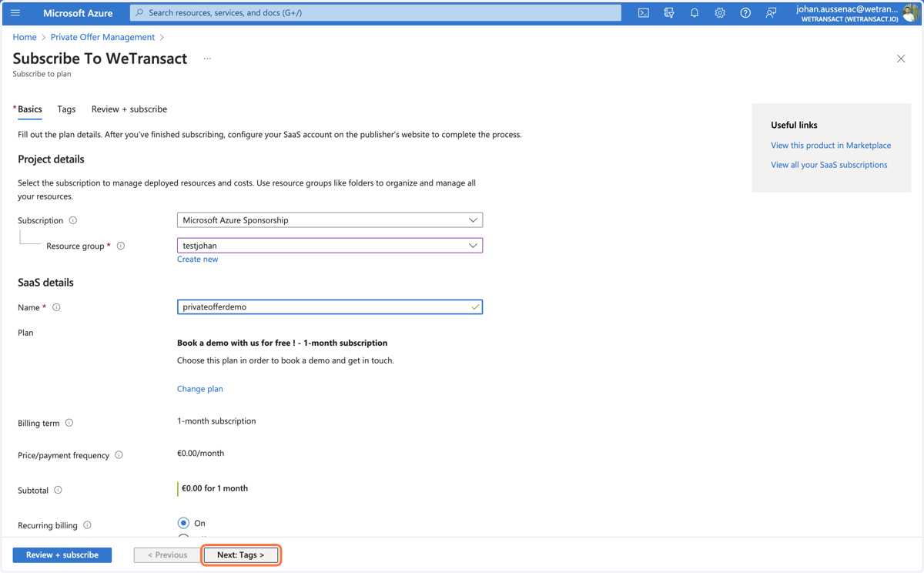Show info tooltip for Name field
Screen dimensions: 924x573
[x=56, y=307]
